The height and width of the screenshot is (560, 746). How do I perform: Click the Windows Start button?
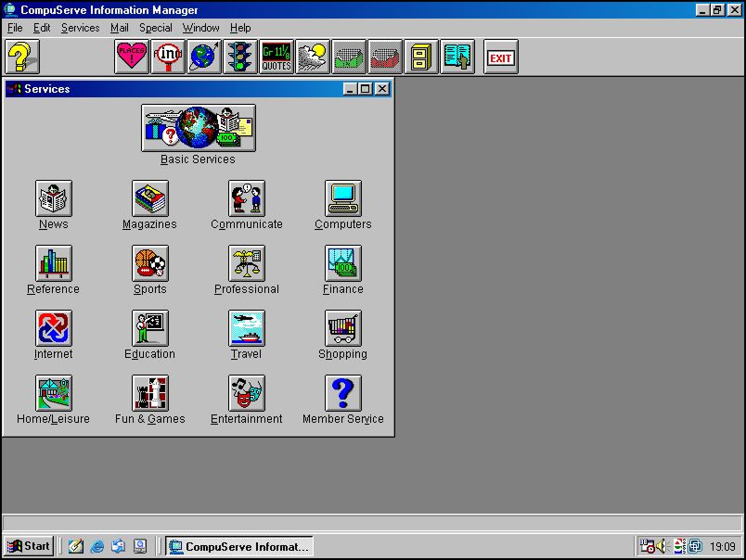click(x=29, y=546)
